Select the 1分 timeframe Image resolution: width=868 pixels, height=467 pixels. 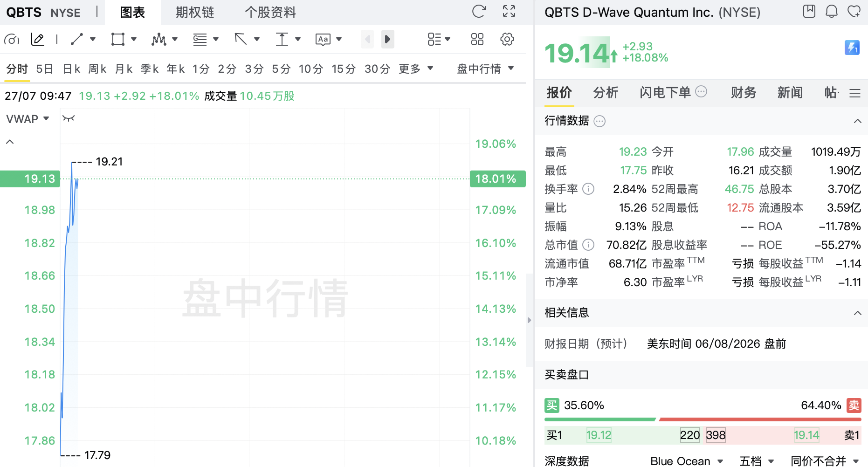[201, 69]
